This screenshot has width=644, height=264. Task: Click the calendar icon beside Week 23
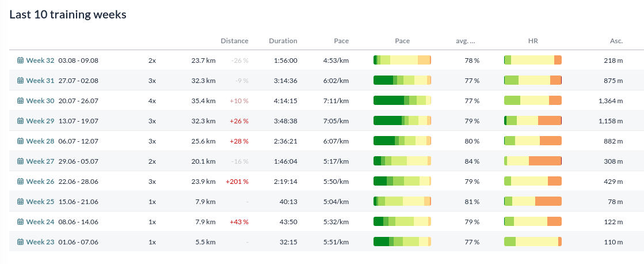coord(20,242)
